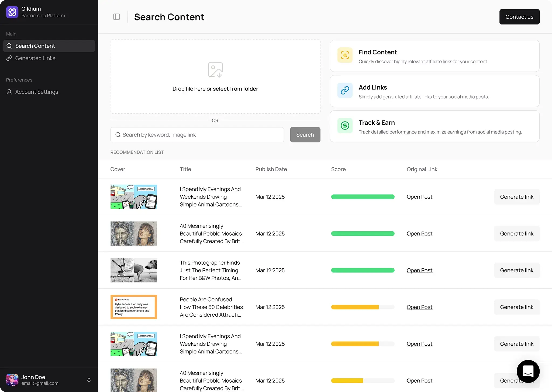Expand the John Doe account menu

point(89,380)
